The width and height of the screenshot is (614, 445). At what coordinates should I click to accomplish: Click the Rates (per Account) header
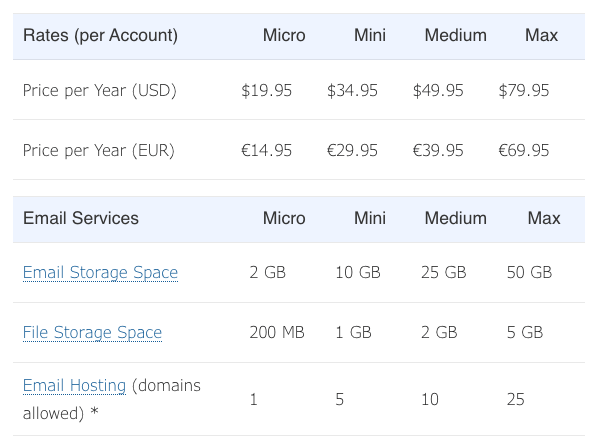(x=100, y=35)
